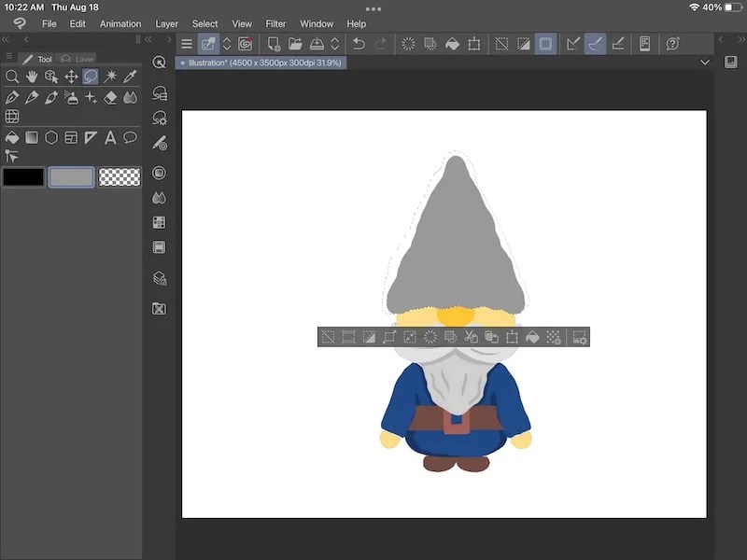Toggle the highlighted selection border display button
The width and height of the screenshot is (747, 560).
[x=544, y=44]
